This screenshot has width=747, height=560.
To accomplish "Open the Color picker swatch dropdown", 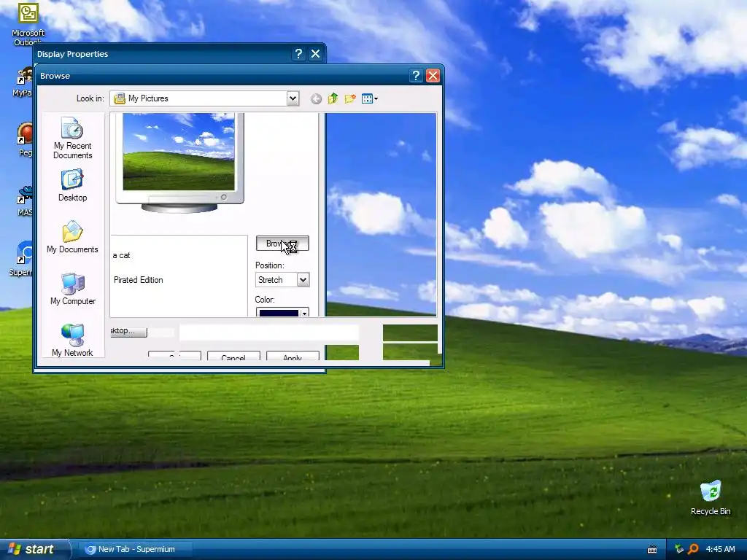I will pyautogui.click(x=282, y=312).
